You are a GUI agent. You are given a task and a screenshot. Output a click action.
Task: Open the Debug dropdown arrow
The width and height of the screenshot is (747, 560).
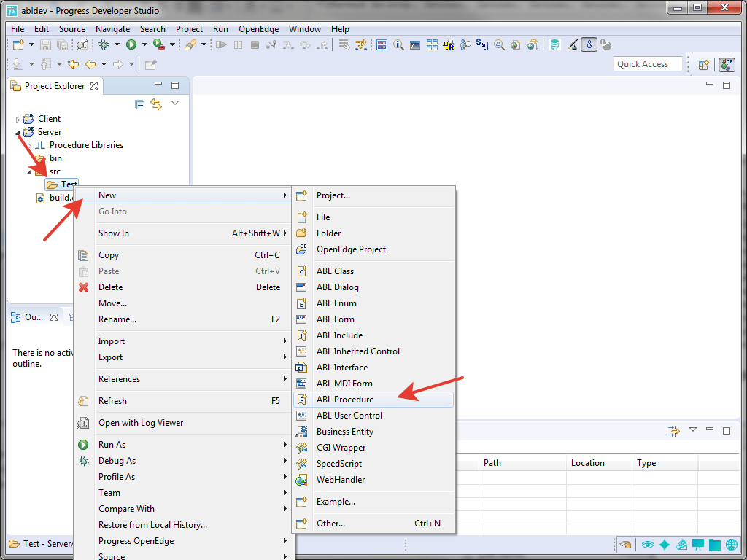[116, 44]
